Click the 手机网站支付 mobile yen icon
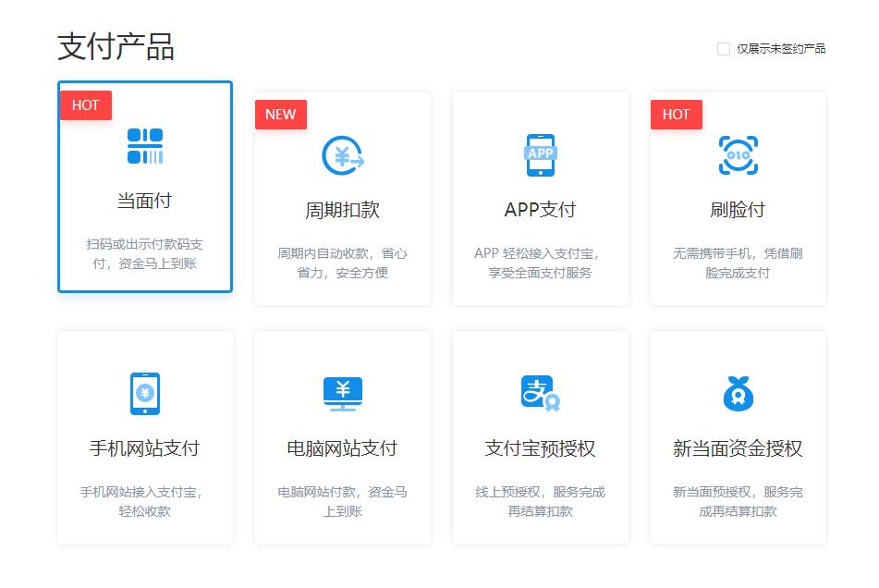The width and height of the screenshot is (879, 588). (x=144, y=394)
